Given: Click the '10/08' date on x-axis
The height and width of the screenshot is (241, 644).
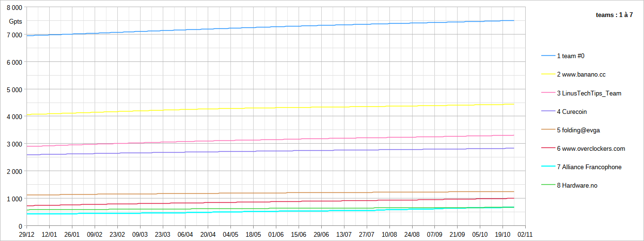Looking at the screenshot, I should (x=389, y=234).
